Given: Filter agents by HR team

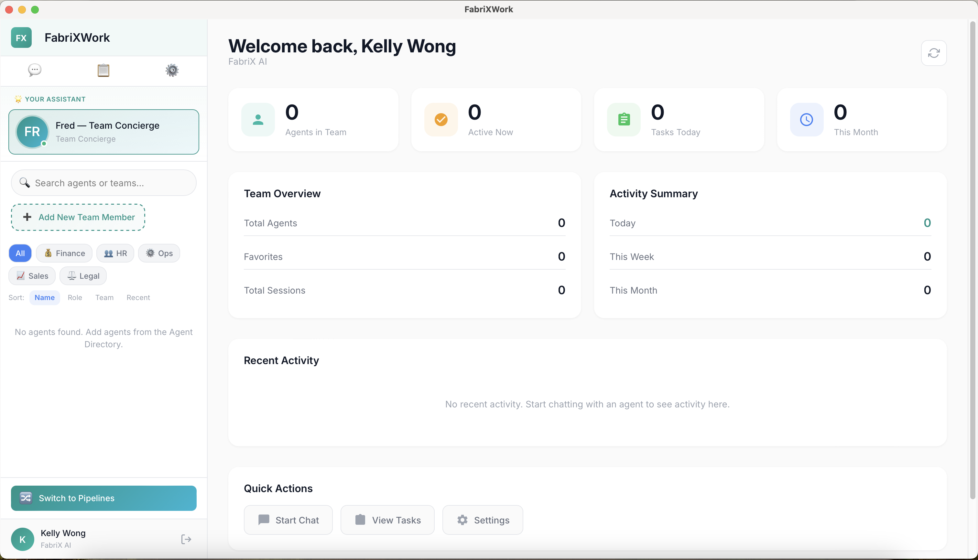Looking at the screenshot, I should click(115, 253).
